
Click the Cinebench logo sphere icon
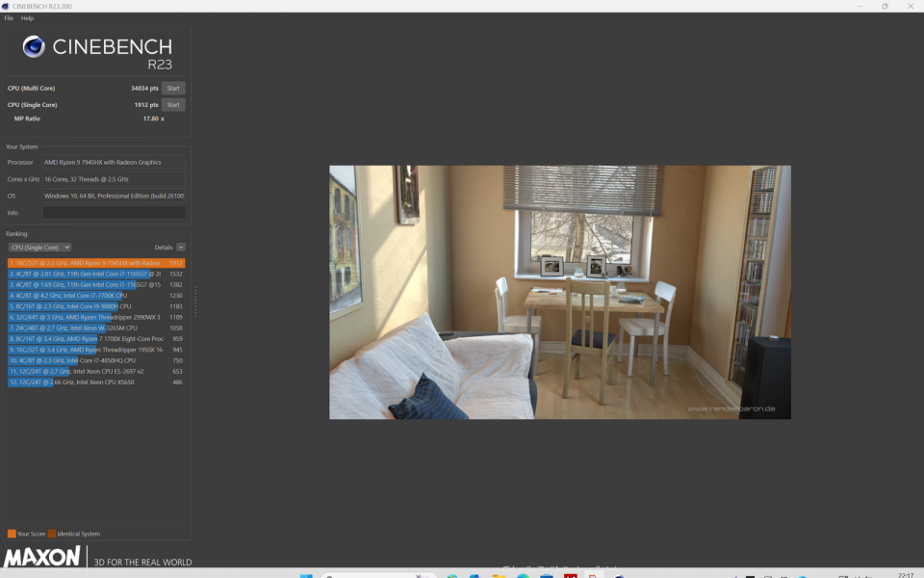34,46
